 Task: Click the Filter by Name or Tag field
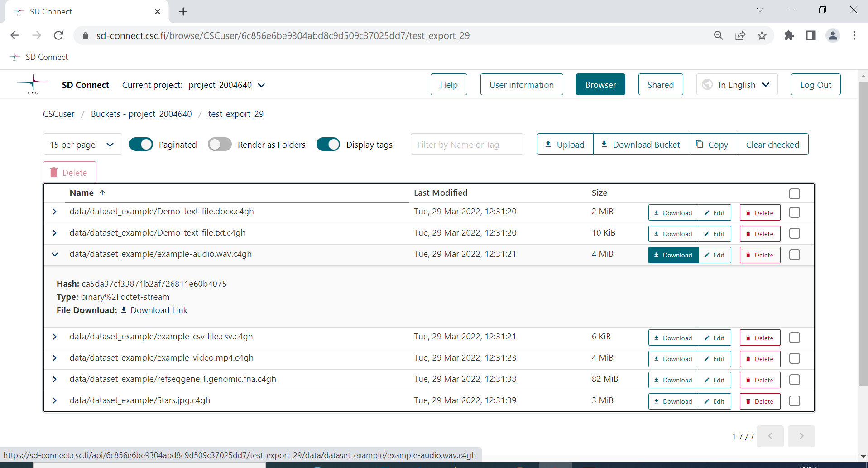point(467,145)
